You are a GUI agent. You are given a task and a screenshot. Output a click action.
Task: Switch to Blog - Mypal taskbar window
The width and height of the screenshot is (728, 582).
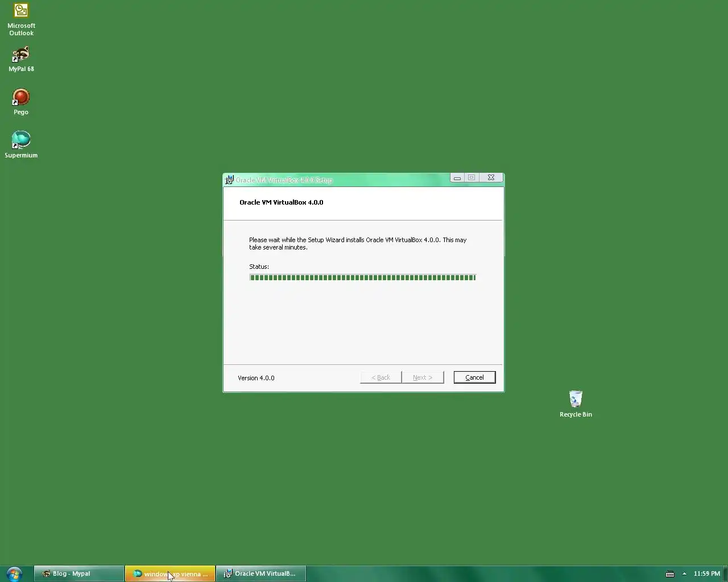79,573
